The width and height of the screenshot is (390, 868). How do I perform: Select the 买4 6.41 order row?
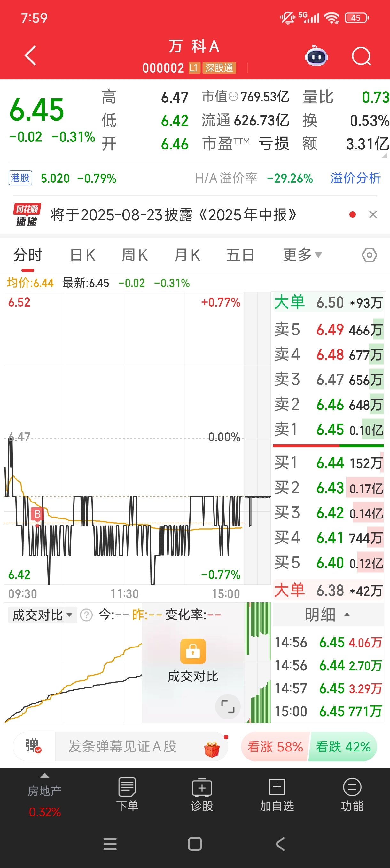(x=328, y=537)
